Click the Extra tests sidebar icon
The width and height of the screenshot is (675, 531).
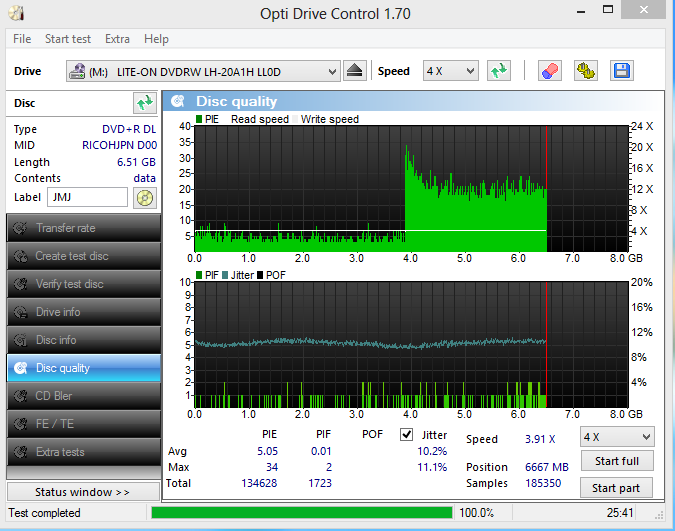coord(20,452)
